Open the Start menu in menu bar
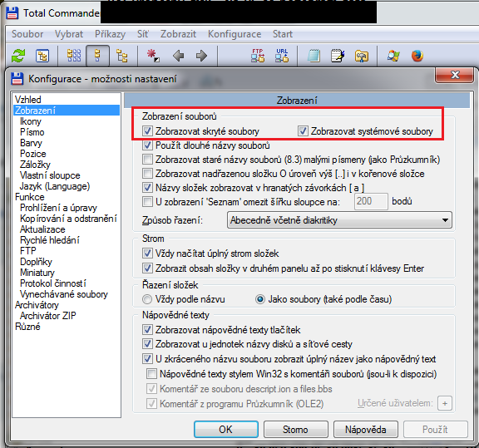This screenshot has width=479, height=448. (283, 34)
